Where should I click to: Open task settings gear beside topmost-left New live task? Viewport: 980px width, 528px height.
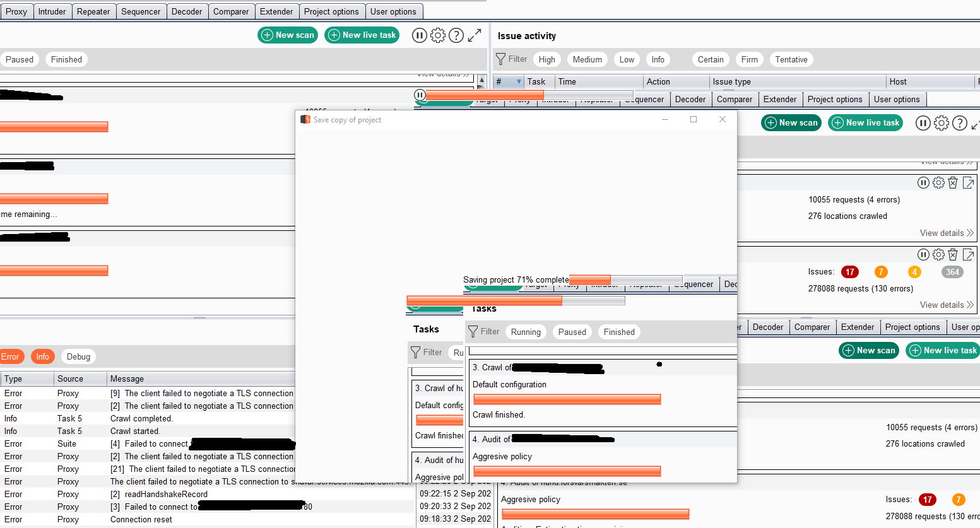438,35
